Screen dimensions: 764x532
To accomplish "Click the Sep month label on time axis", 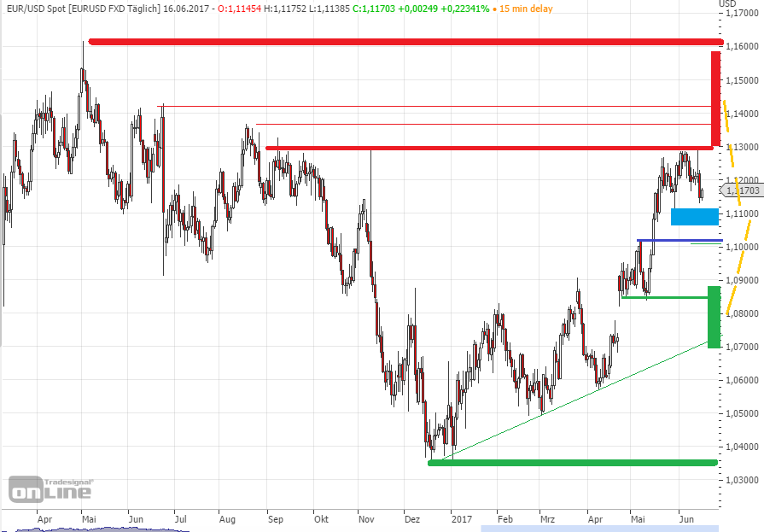I will coord(275,519).
